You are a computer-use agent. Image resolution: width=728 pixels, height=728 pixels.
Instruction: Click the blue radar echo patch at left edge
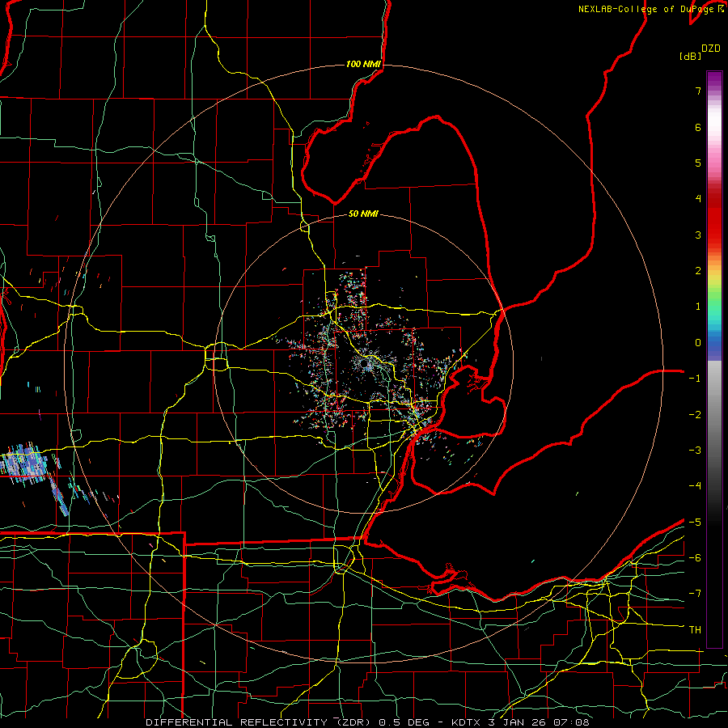tap(24, 464)
